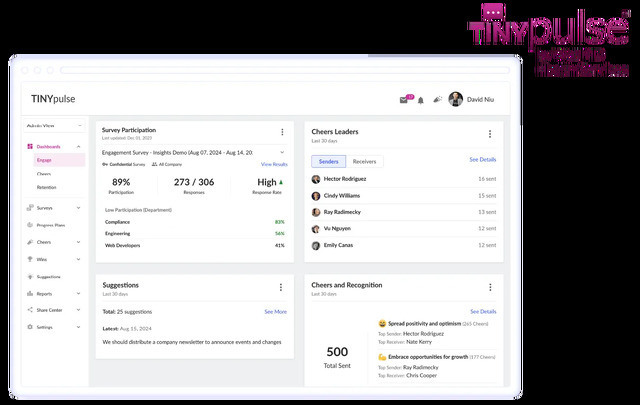Select the Compliance department row
The width and height of the screenshot is (640, 405).
pos(195,222)
